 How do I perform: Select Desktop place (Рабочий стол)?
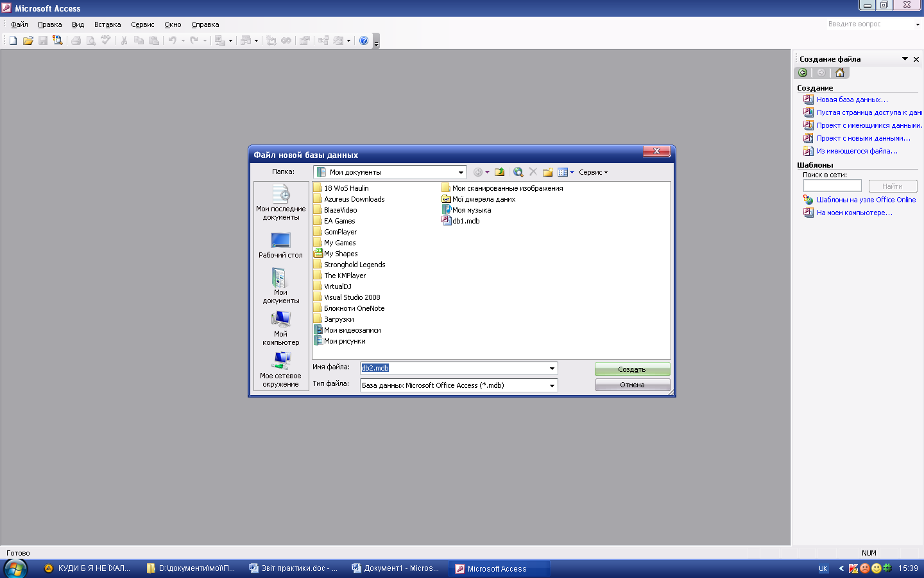281,245
